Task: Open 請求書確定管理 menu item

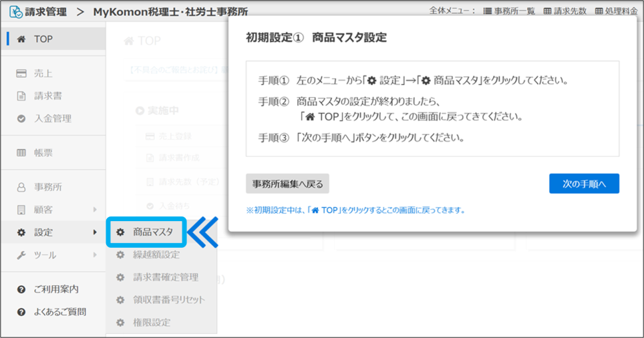Action: [165, 277]
